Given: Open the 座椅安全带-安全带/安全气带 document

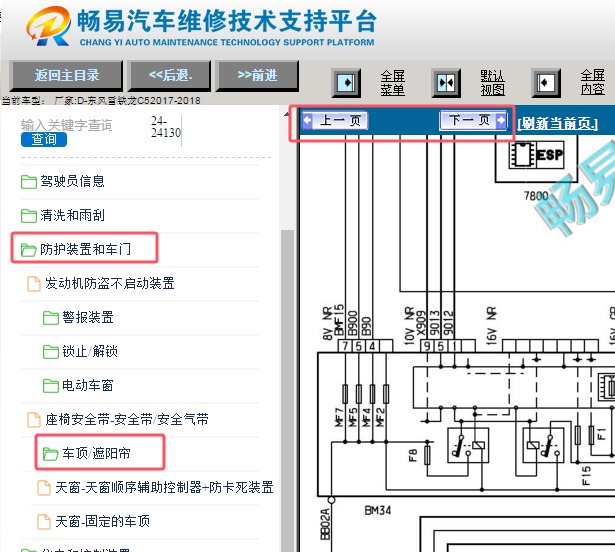Looking at the screenshot, I should click(127, 419).
